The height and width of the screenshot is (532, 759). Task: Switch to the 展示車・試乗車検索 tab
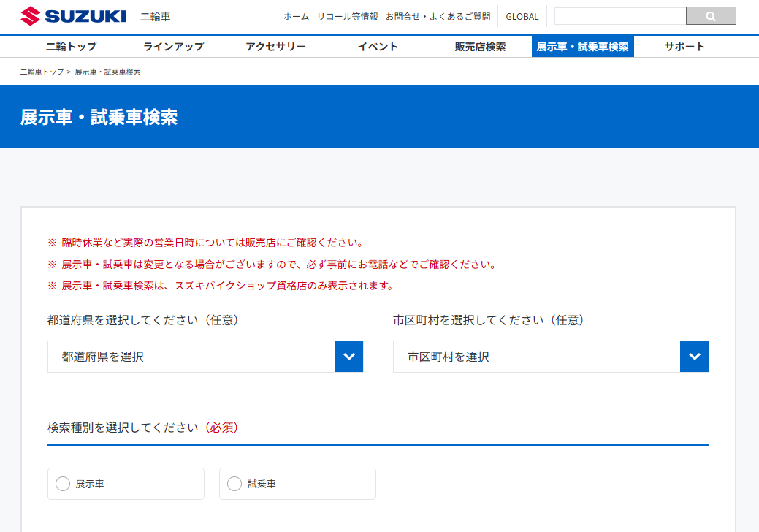(584, 46)
